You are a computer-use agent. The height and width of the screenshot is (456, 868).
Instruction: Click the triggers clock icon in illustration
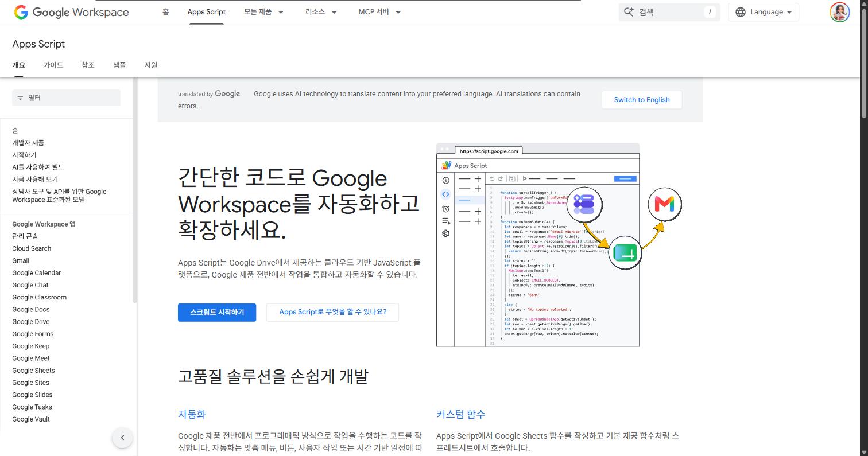pyautogui.click(x=445, y=209)
